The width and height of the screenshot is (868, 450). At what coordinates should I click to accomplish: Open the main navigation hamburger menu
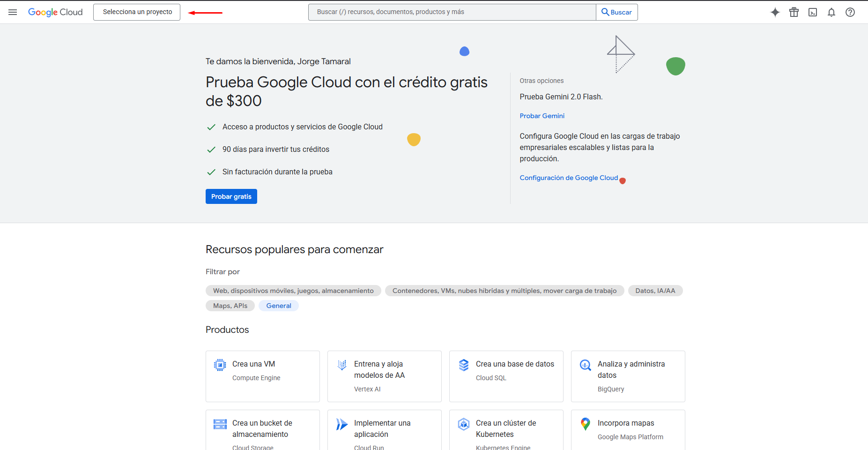point(13,12)
